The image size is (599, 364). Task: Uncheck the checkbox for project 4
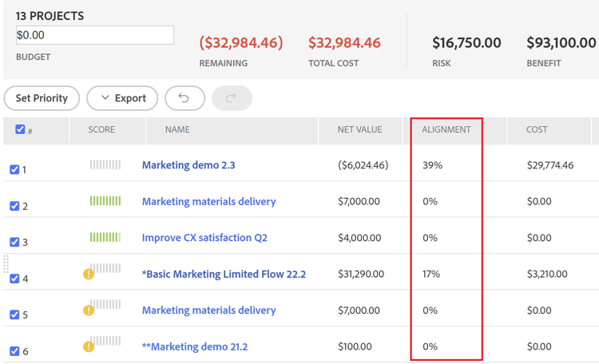click(x=14, y=279)
